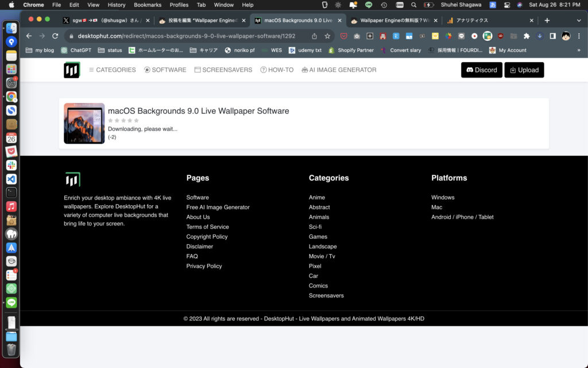Open the History menu in menu bar
Viewport: 588px width, 368px height.
tap(116, 5)
